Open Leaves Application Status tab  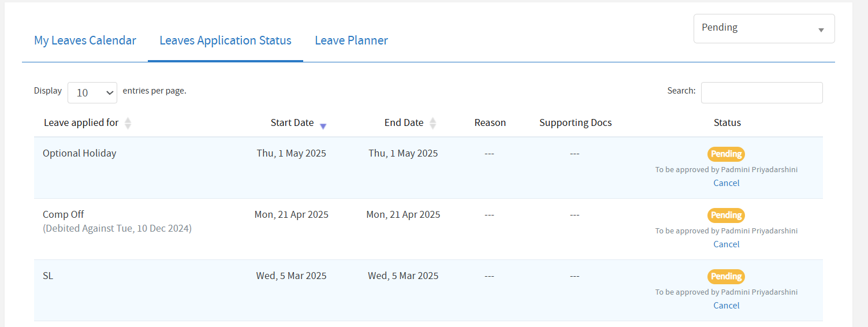[225, 41]
